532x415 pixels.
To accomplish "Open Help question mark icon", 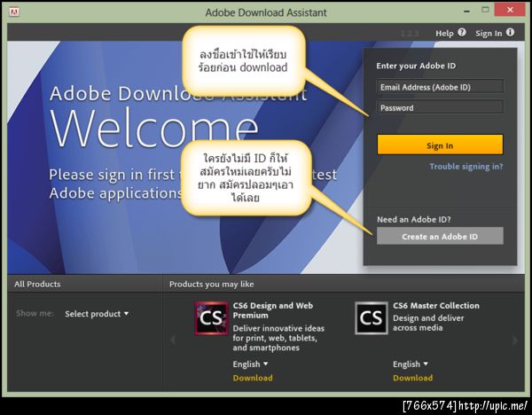I will point(462,32).
